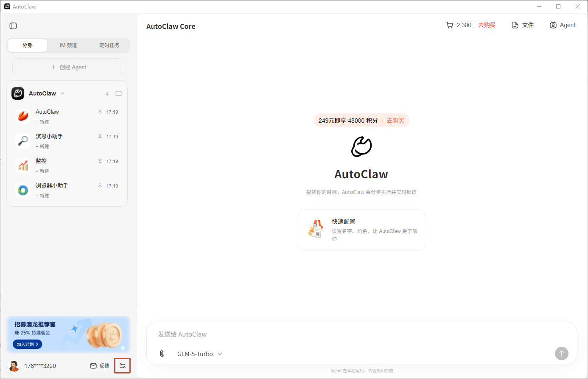
Task: Open the Agent menu in the header
Action: pyautogui.click(x=563, y=25)
